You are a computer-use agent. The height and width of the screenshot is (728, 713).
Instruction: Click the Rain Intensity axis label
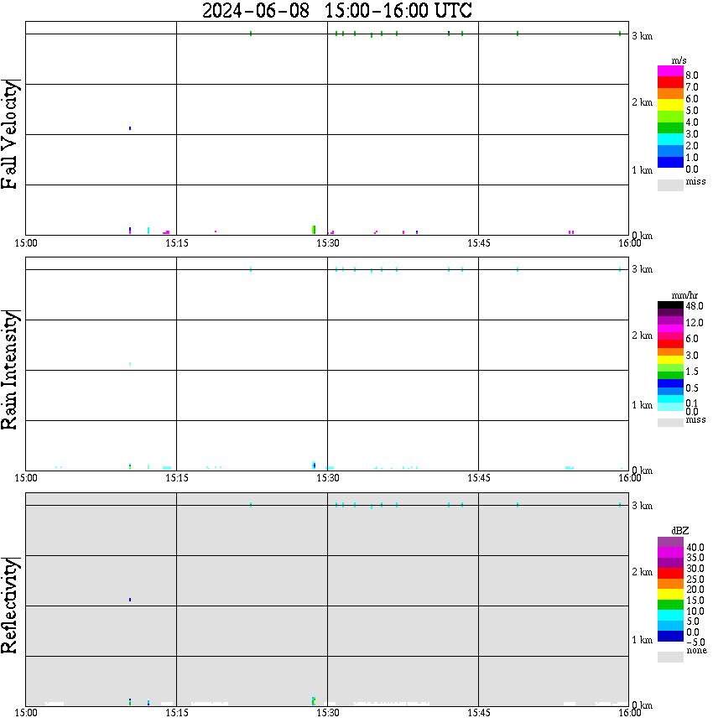(x=9, y=370)
